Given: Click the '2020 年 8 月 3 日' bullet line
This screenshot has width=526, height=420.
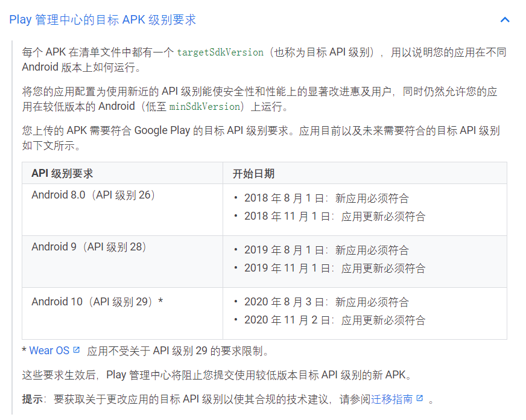Looking at the screenshot, I should [x=326, y=302].
